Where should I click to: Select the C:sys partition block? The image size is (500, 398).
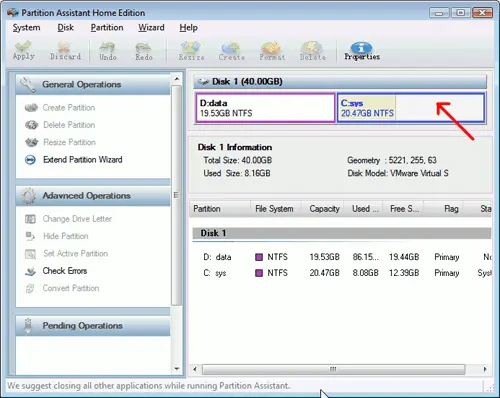[x=411, y=108]
